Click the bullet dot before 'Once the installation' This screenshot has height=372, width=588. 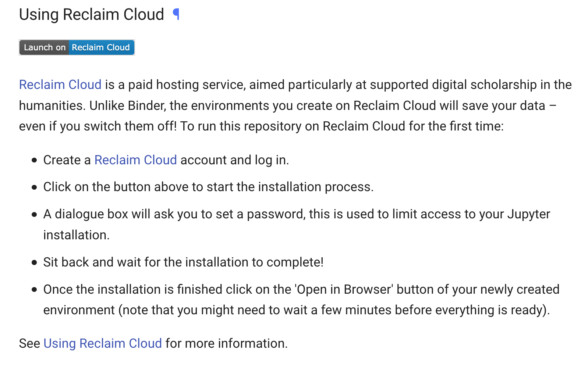tap(35, 290)
